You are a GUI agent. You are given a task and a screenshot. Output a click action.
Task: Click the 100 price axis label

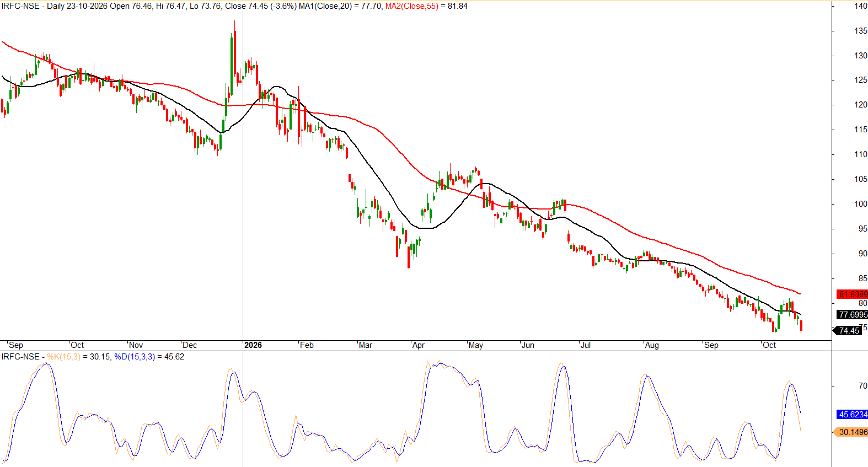click(x=861, y=204)
